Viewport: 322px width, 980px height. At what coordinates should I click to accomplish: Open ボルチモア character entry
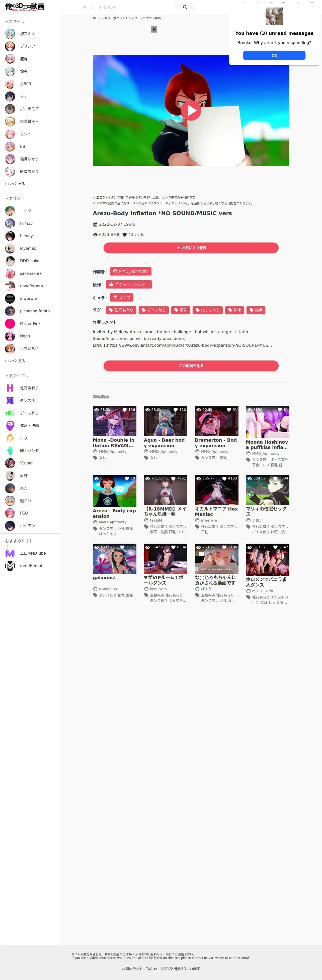[30, 109]
